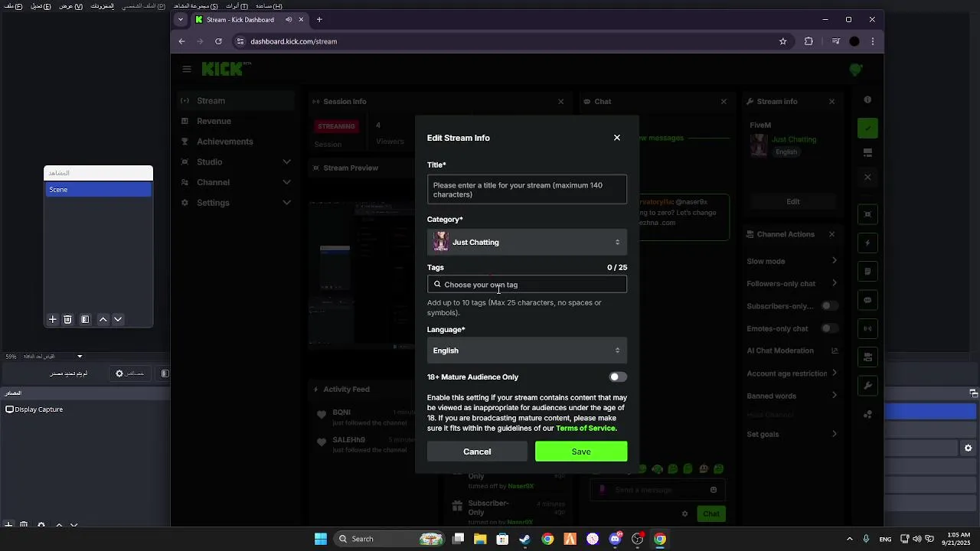Save the stream info changes
Screen dimensions: 980x551
coord(581,452)
